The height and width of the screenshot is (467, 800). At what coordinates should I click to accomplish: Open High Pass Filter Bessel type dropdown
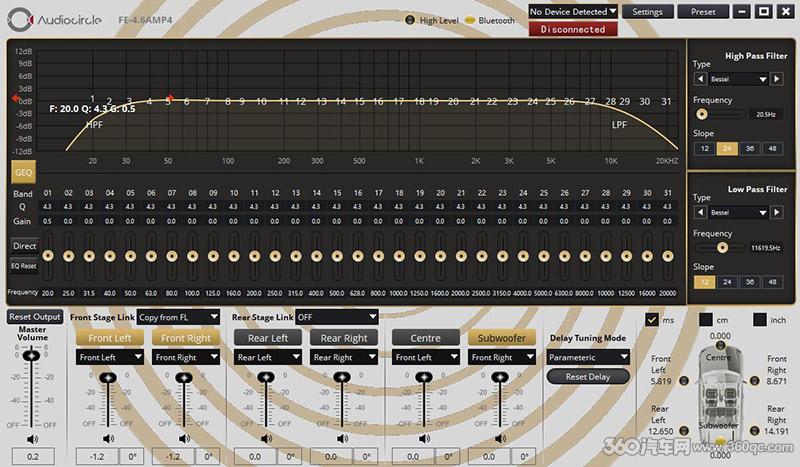pyautogui.click(x=738, y=79)
